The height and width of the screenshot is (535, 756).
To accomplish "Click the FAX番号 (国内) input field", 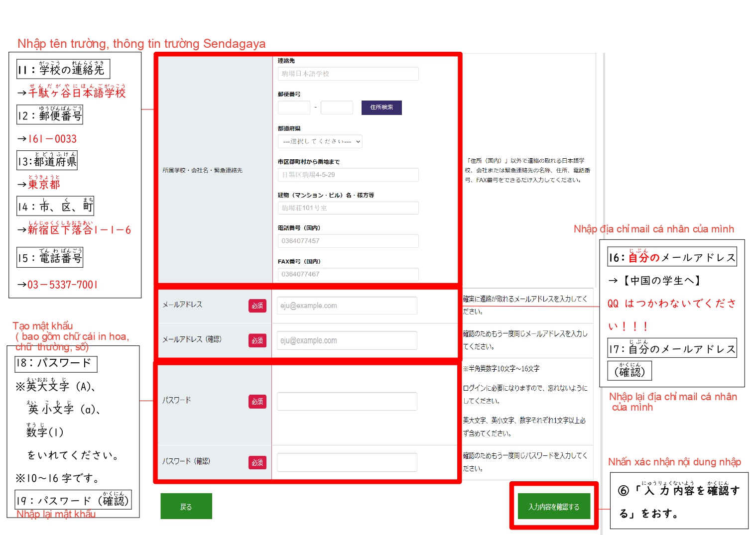I will pos(348,274).
